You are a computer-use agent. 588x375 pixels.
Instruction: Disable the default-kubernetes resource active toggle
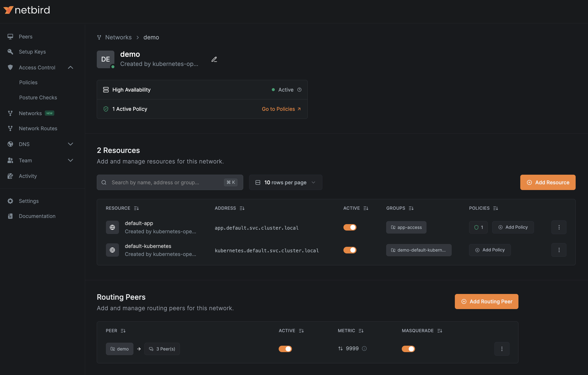(350, 250)
